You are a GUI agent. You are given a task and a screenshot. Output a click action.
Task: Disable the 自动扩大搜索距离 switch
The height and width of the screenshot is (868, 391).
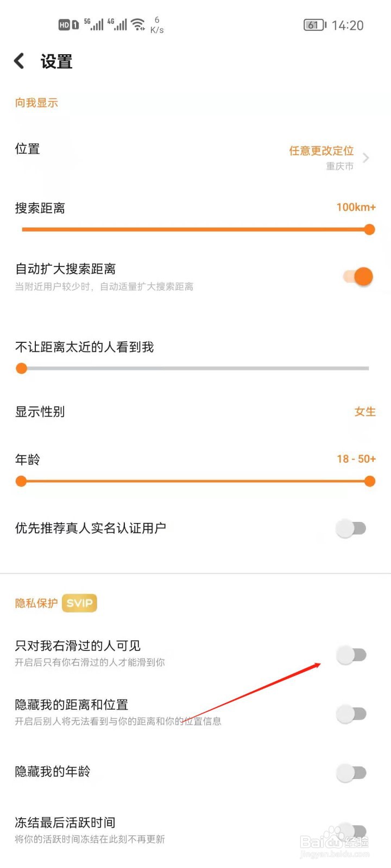pos(358,277)
